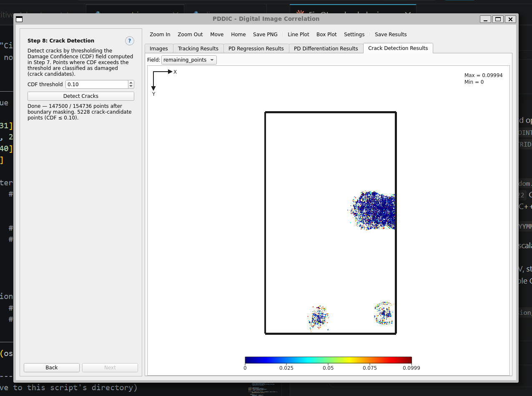The height and width of the screenshot is (396, 532).
Task: Reset view with Home
Action: (238, 35)
